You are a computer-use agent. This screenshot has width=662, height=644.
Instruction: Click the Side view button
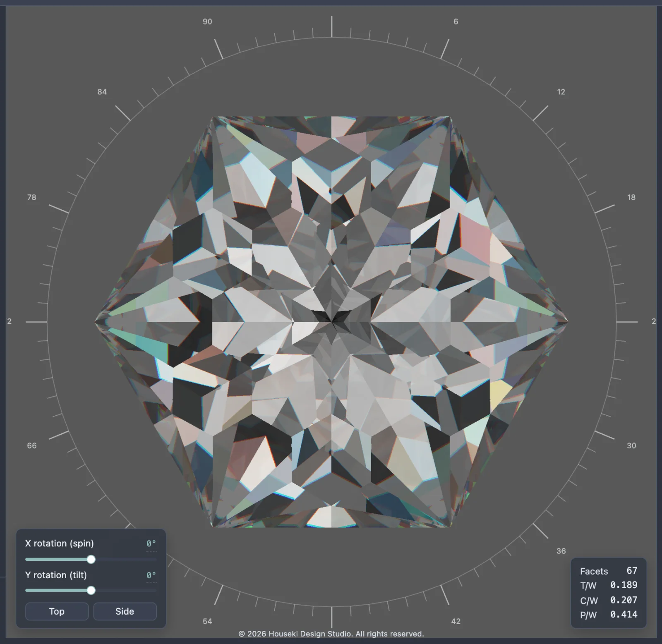pyautogui.click(x=125, y=611)
